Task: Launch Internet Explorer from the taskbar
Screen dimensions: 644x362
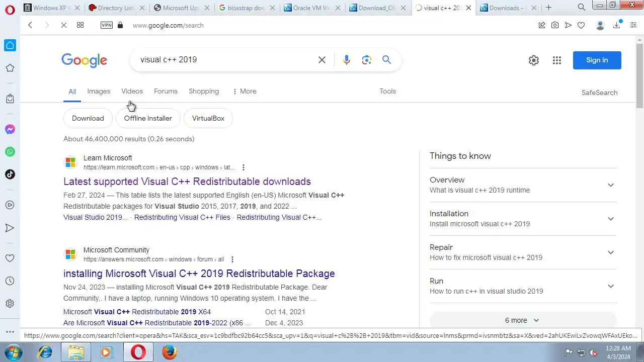Action: pos(45,352)
